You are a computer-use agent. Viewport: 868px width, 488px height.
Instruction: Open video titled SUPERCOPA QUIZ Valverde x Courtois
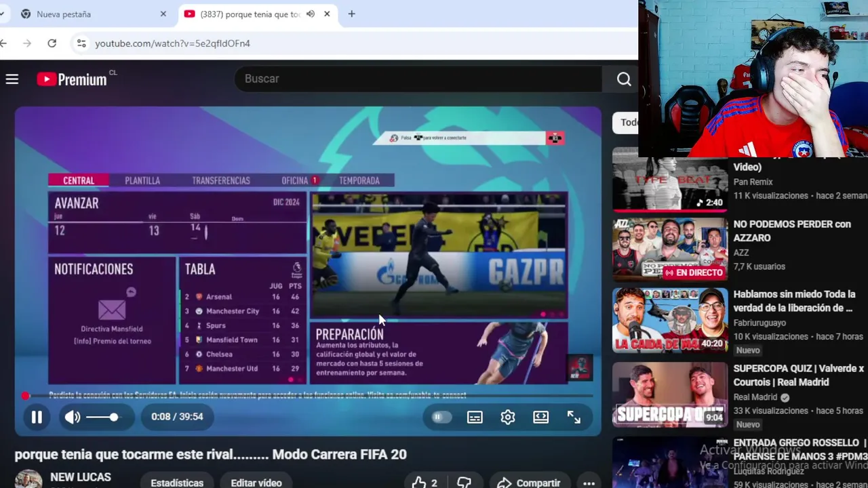pos(798,375)
